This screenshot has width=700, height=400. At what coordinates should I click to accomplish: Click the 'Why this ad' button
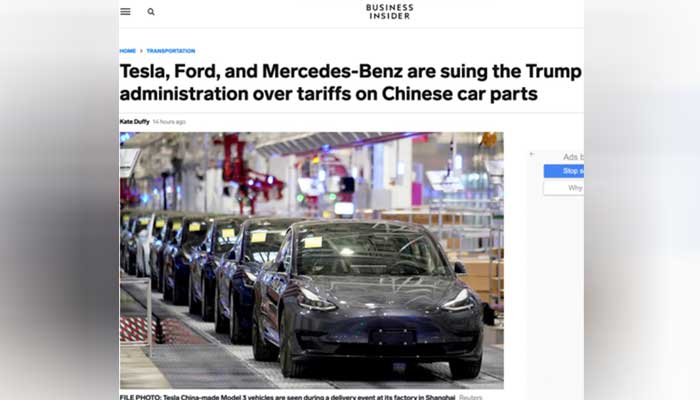[x=564, y=188]
